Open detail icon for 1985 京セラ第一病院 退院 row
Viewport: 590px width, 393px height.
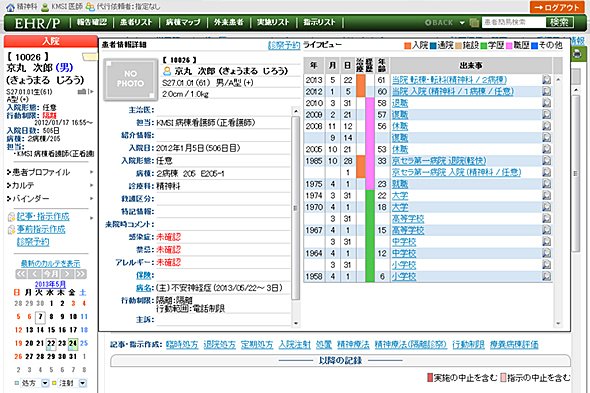tap(546, 161)
